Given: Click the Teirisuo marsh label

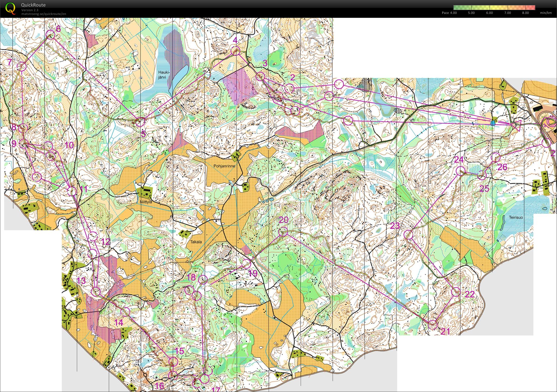Looking at the screenshot, I should click(x=516, y=217).
